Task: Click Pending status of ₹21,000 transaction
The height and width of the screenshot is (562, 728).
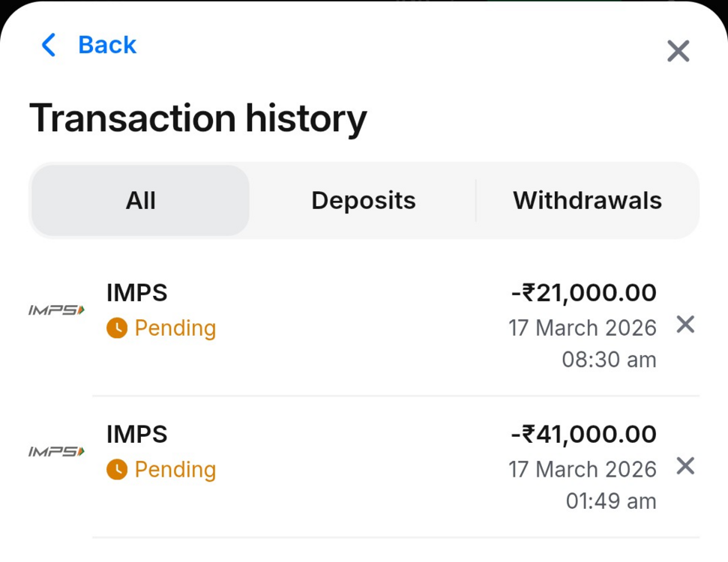Action: [175, 328]
